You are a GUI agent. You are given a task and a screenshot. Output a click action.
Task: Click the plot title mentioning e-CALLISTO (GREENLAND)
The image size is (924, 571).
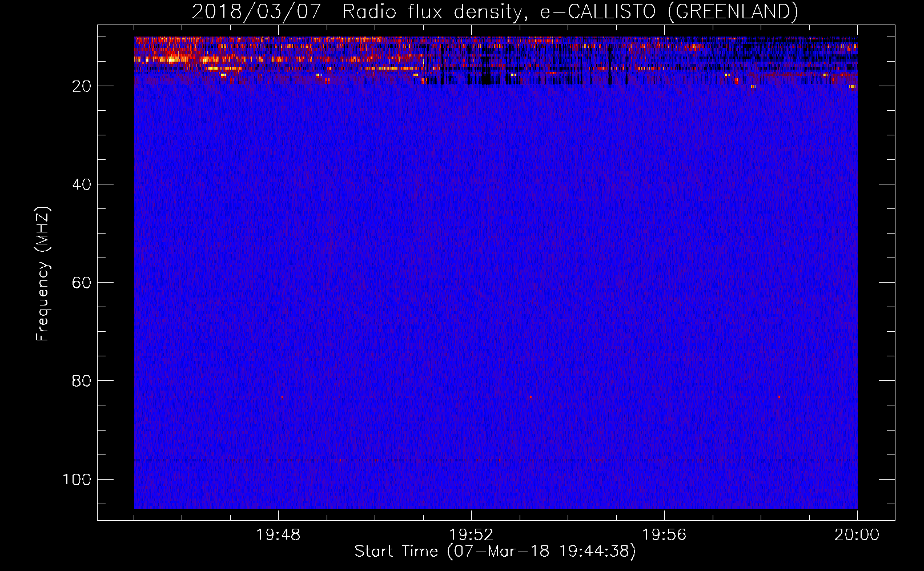pos(495,11)
